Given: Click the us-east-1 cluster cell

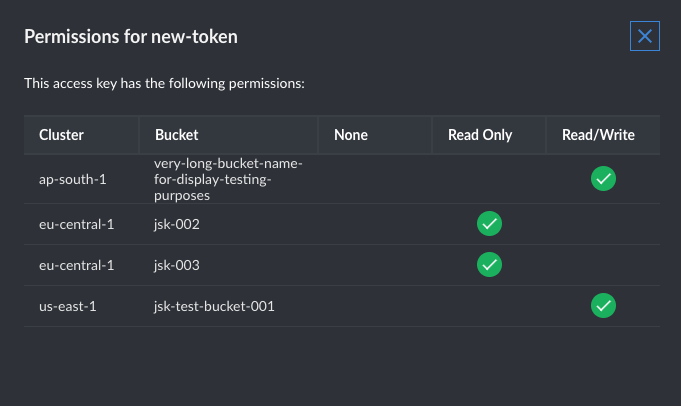Looking at the screenshot, I should pos(67,306).
